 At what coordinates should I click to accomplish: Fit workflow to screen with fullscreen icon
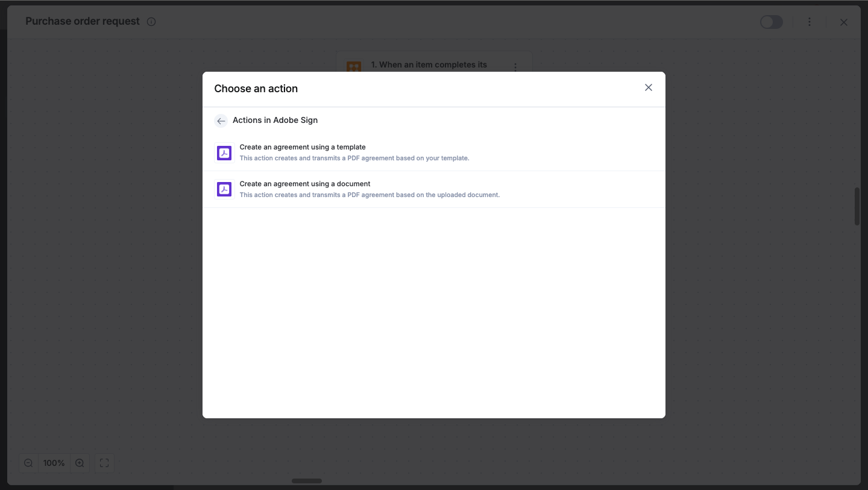104,463
